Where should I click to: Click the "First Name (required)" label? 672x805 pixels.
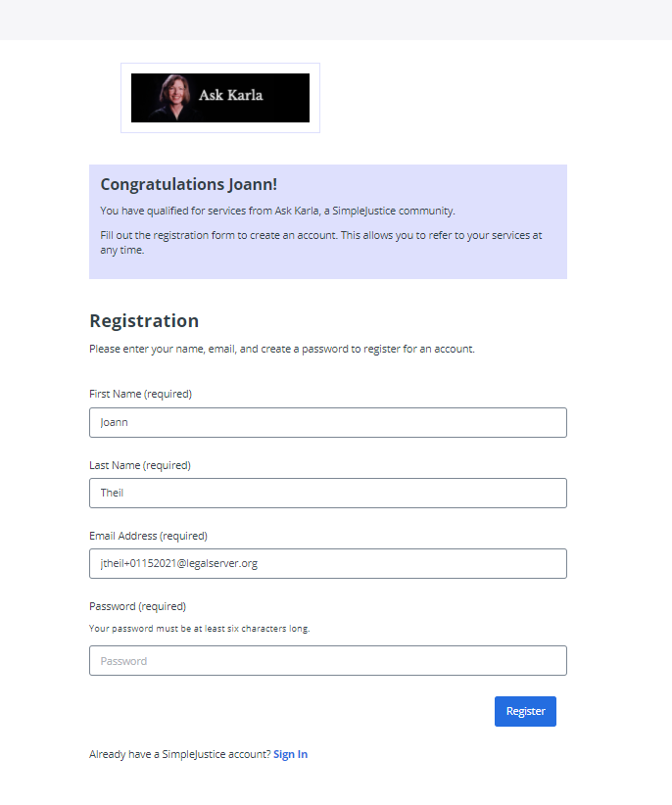coord(141,394)
